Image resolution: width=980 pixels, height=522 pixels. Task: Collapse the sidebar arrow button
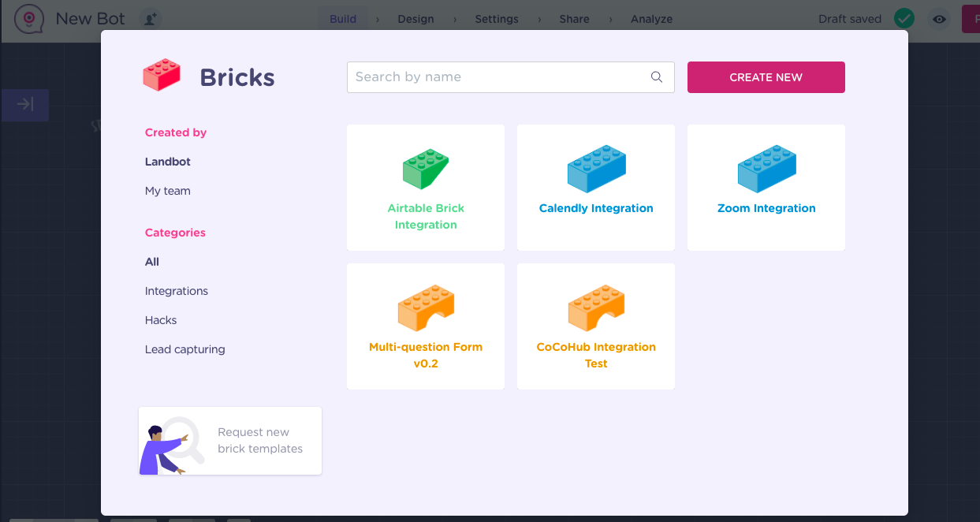pyautogui.click(x=25, y=105)
